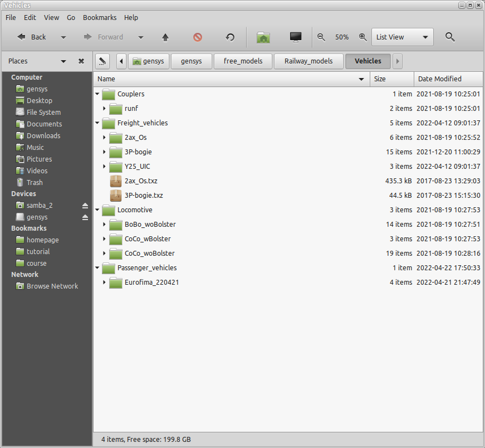Open the Go menu
The height and width of the screenshot is (448, 485).
point(71,18)
